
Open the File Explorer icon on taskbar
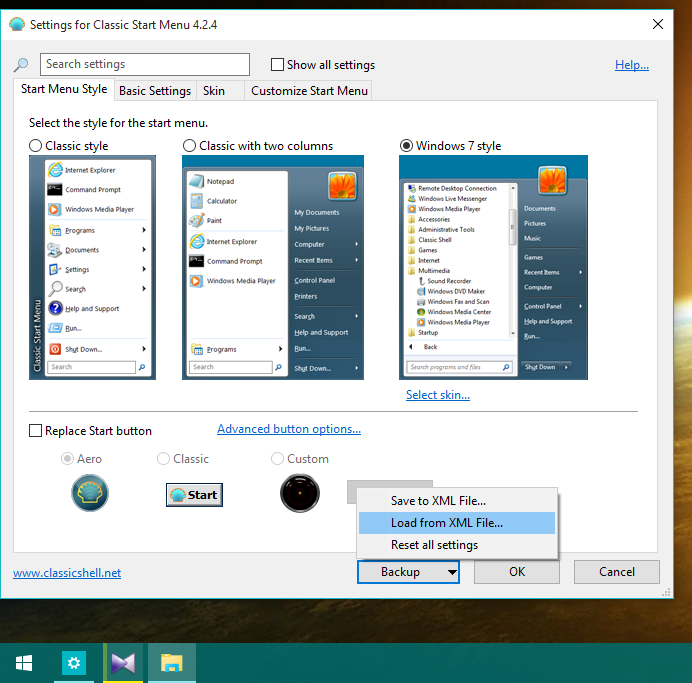pyautogui.click(x=172, y=663)
